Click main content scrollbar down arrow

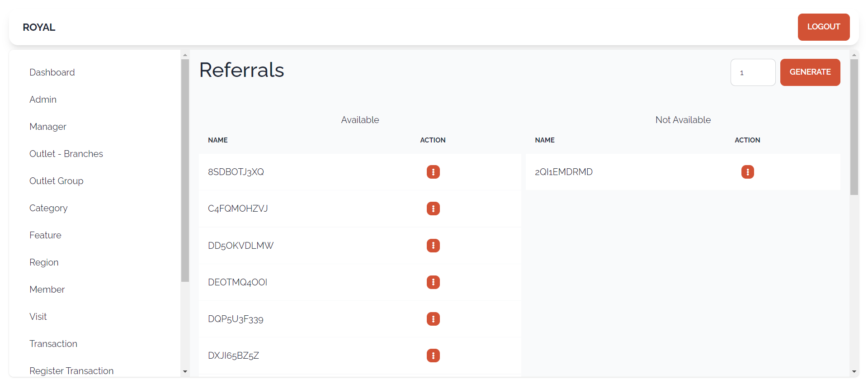point(854,371)
